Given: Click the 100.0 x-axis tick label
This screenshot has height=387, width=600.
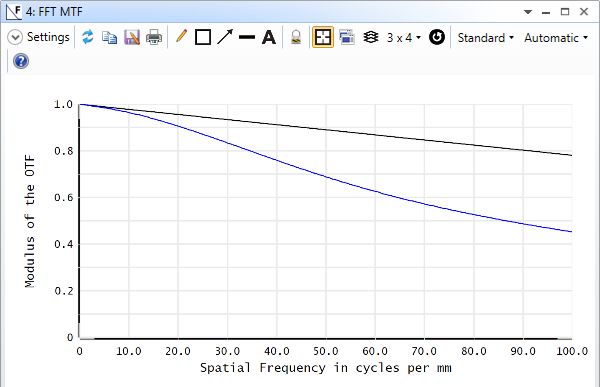Looking at the screenshot, I should pos(572,351).
